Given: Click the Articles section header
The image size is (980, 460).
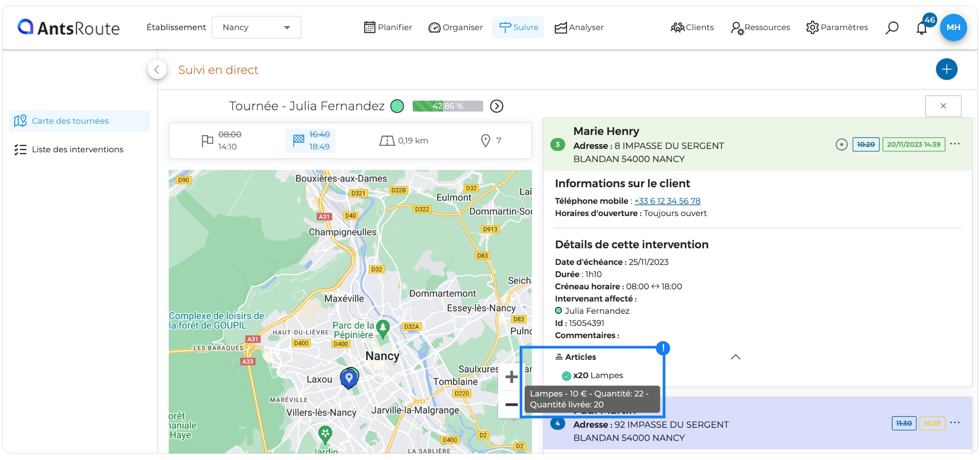Looking at the screenshot, I should pyautogui.click(x=576, y=357).
